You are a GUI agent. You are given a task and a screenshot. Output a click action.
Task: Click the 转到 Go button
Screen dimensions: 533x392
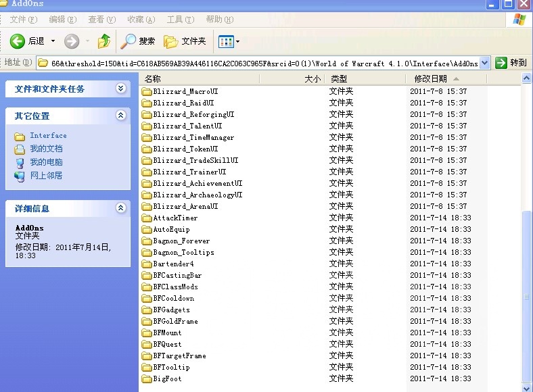click(x=511, y=63)
